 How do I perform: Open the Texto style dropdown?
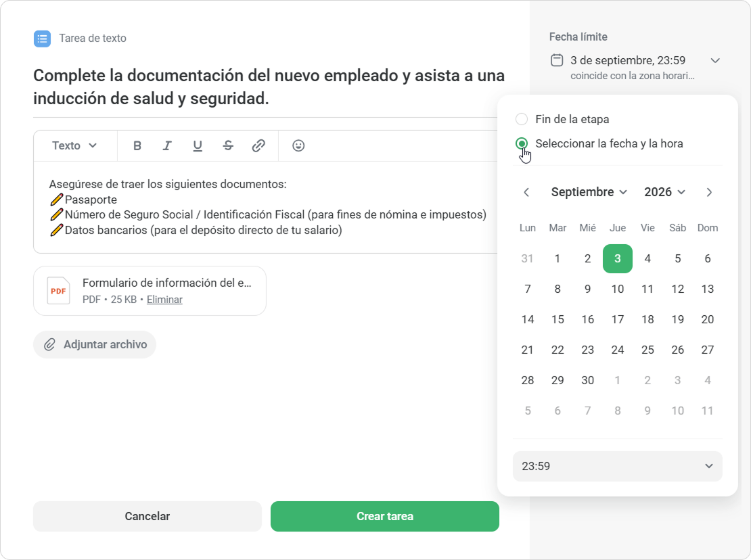point(74,145)
